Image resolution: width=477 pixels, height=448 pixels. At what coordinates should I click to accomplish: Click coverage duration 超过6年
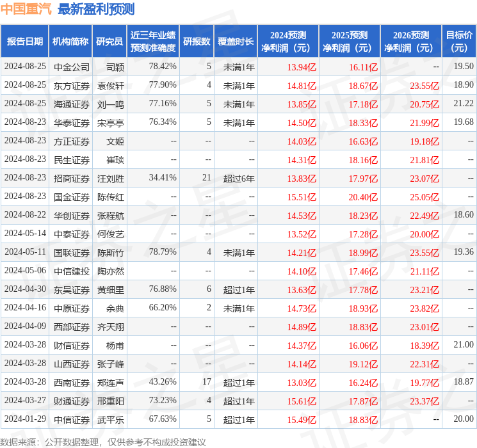tap(239, 179)
